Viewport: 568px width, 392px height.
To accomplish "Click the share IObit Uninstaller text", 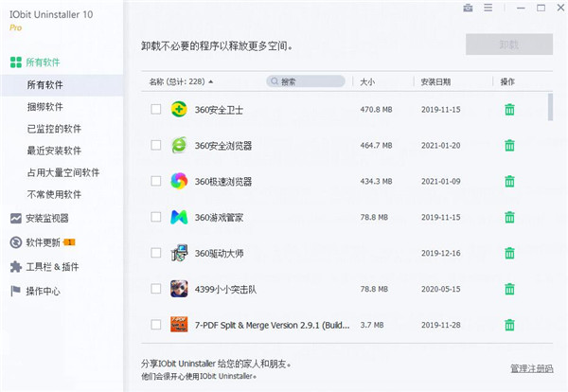I will tap(216, 364).
